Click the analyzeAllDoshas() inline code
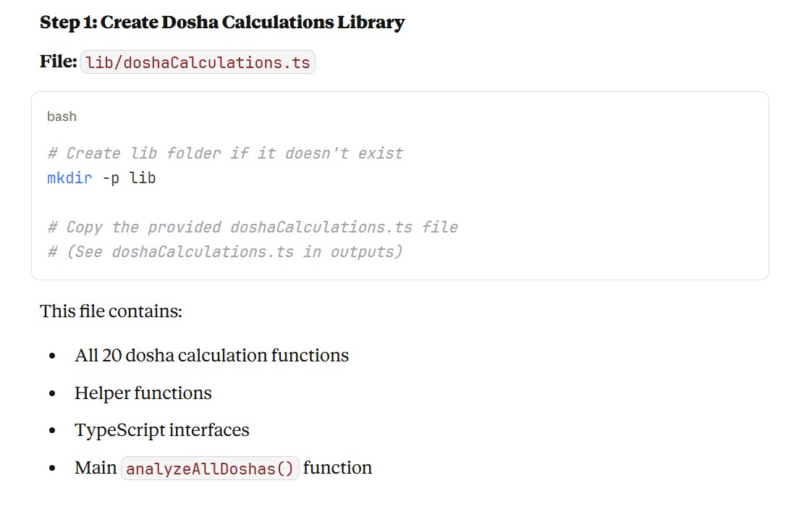The height and width of the screenshot is (507, 812). point(210,469)
